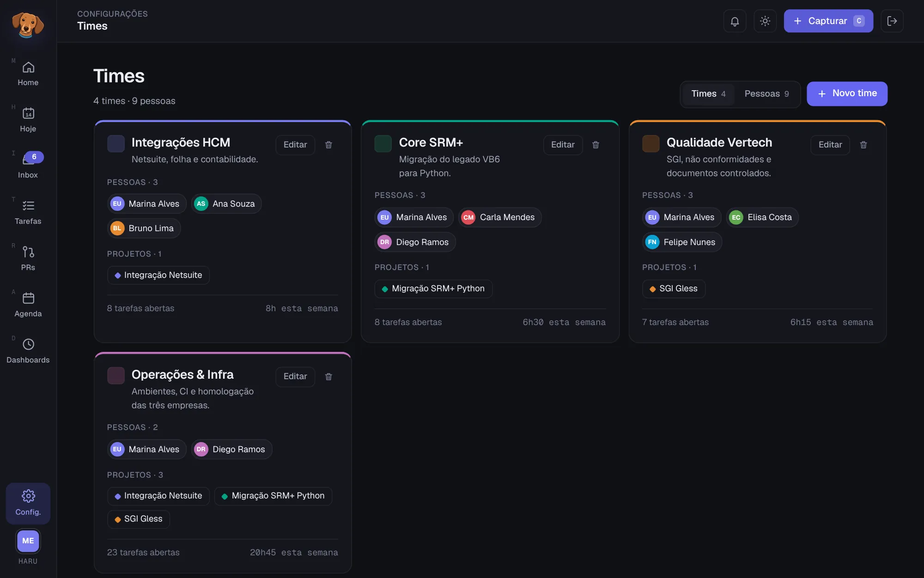Image resolution: width=924 pixels, height=578 pixels.
Task: Select Ana Souza person chip
Action: [226, 204]
